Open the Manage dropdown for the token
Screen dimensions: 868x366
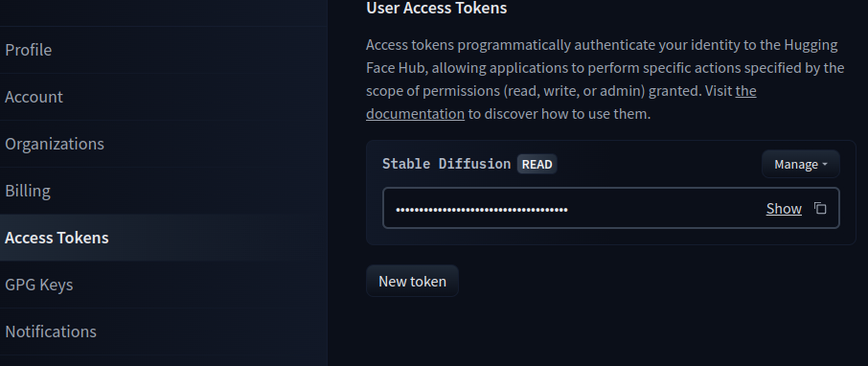tap(801, 164)
